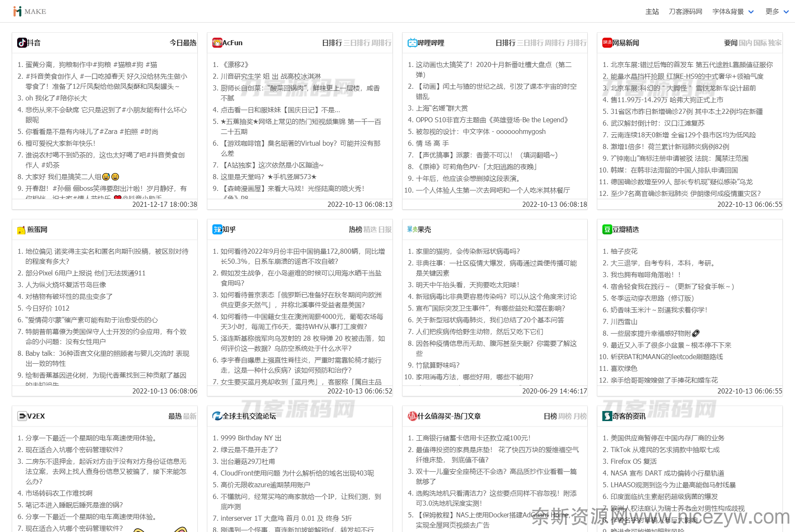
Task: Select 网易新闻 要闻 tab
Action: (x=731, y=43)
